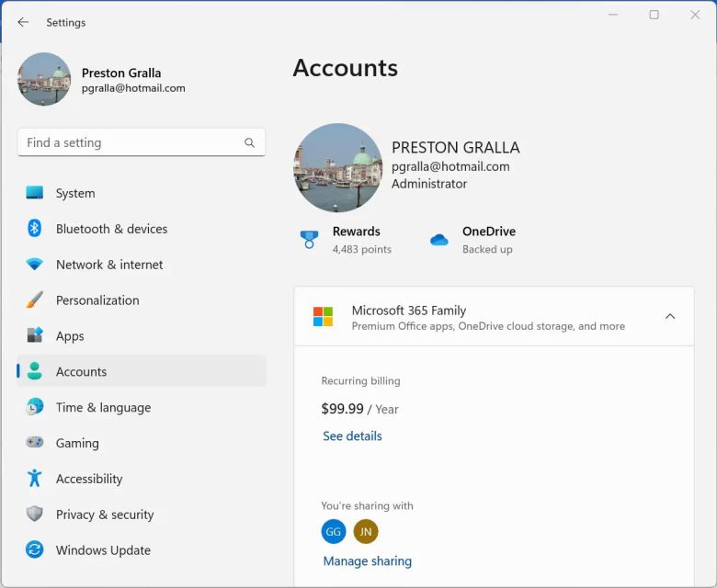Click the JN shared user avatar

[366, 531]
